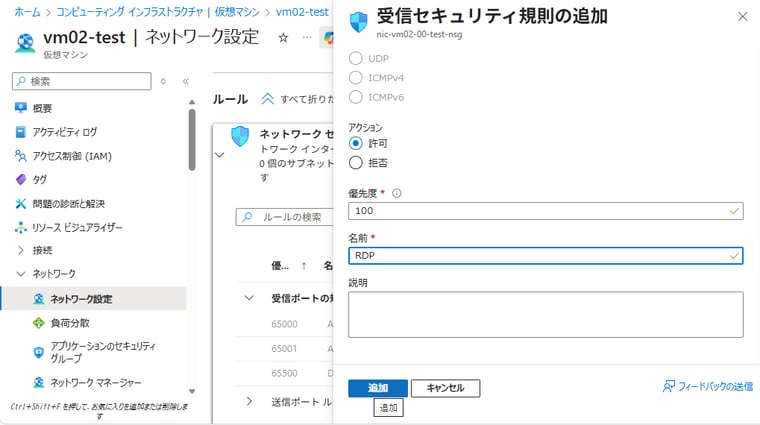Click the 負荷分散 green diamond icon
The image size is (760, 425).
click(39, 323)
